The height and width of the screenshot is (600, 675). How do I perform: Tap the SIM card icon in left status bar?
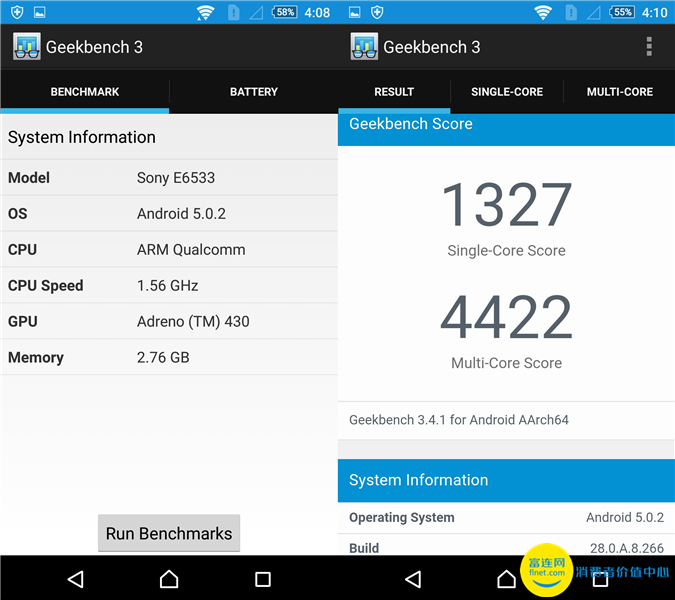(x=233, y=12)
